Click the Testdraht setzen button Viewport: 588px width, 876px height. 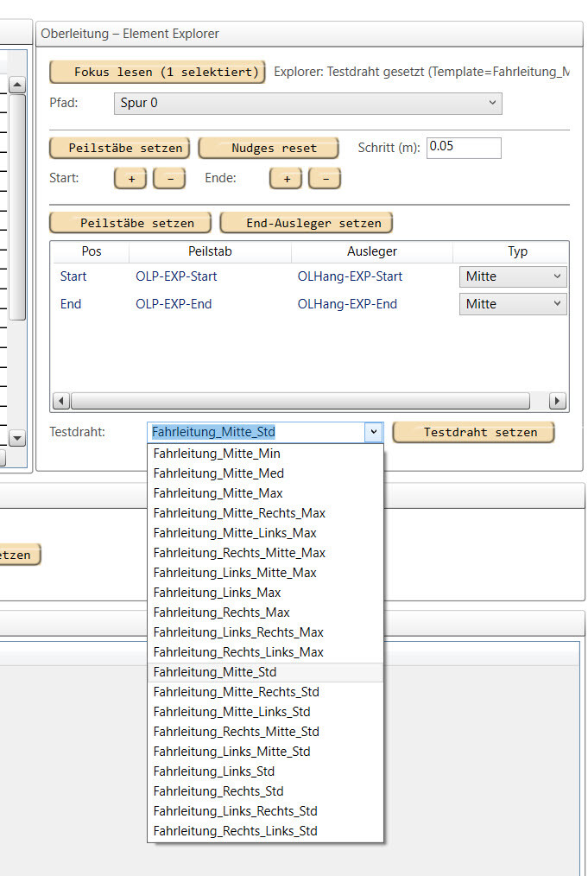(x=473, y=432)
